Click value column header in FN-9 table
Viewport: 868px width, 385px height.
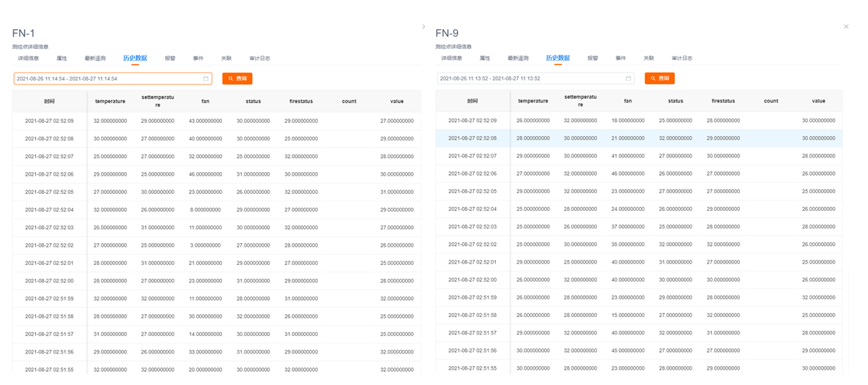tap(819, 101)
